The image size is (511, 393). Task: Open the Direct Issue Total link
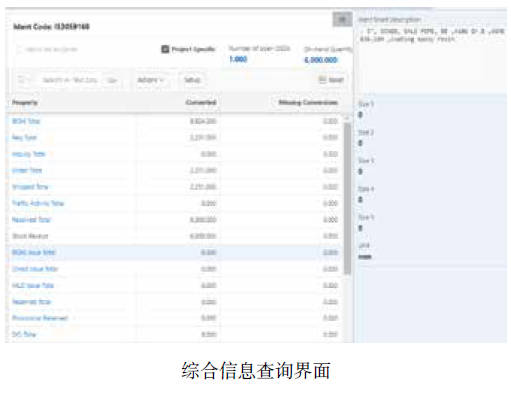[35, 269]
